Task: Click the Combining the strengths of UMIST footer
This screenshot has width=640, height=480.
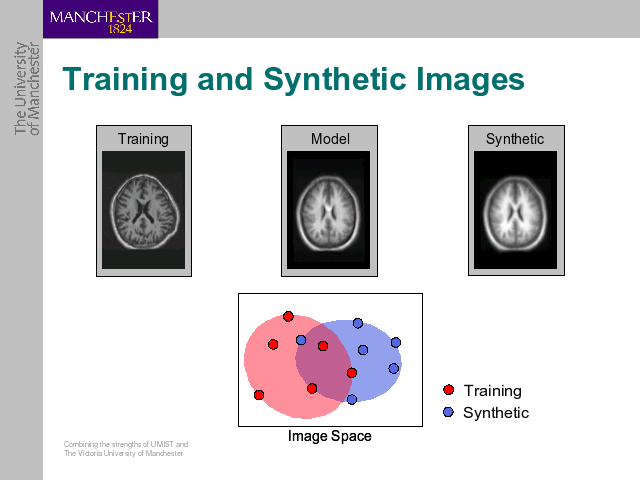Action: click(x=126, y=449)
